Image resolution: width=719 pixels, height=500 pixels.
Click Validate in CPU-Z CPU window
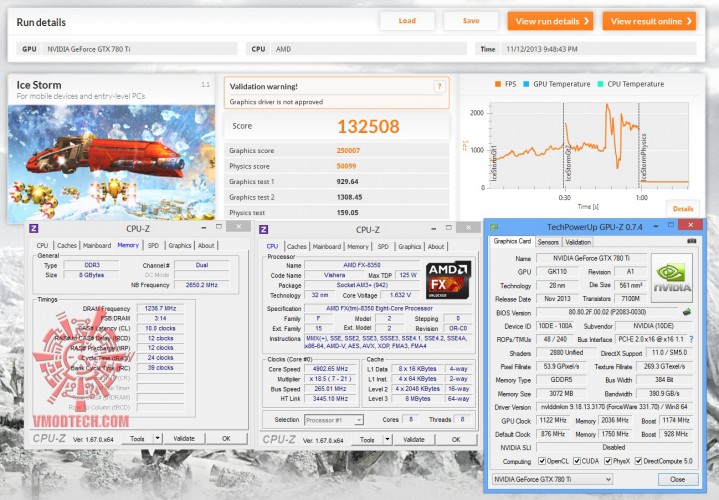(414, 439)
